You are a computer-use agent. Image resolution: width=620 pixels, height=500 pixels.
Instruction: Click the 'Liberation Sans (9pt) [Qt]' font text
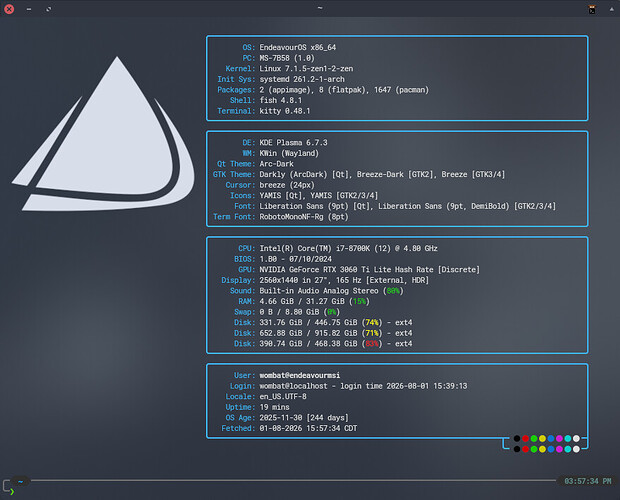click(x=314, y=206)
